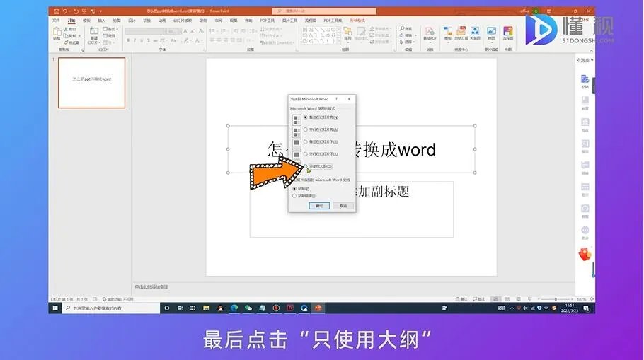Undo the last action from the quick access toolbar
The image size is (644, 360).
tap(65, 11)
